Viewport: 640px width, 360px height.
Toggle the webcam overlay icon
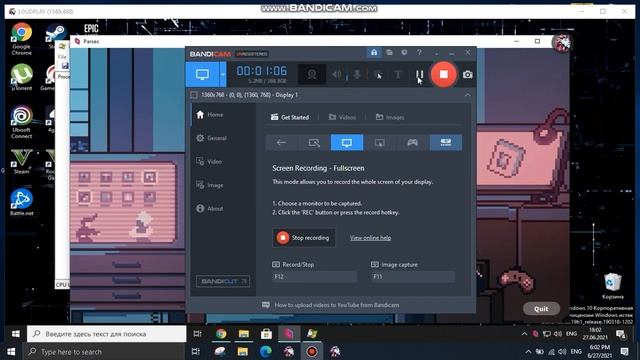click(312, 75)
